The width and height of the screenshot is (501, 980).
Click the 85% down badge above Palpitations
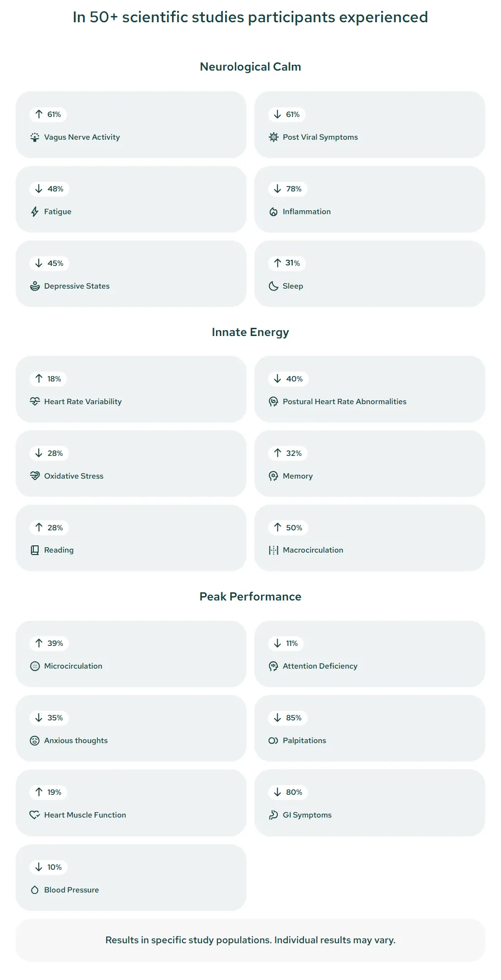pyautogui.click(x=288, y=718)
